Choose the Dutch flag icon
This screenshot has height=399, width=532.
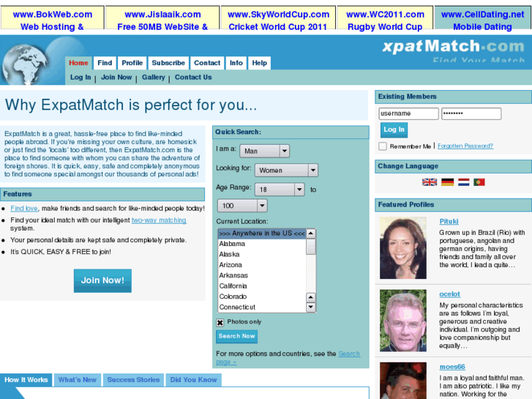(x=463, y=182)
